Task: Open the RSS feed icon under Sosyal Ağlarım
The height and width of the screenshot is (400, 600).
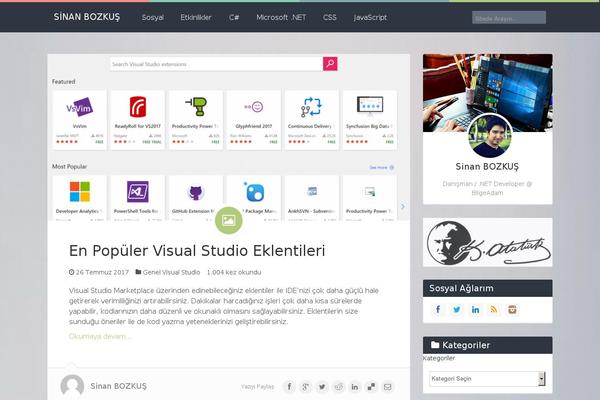Action: [x=494, y=309]
